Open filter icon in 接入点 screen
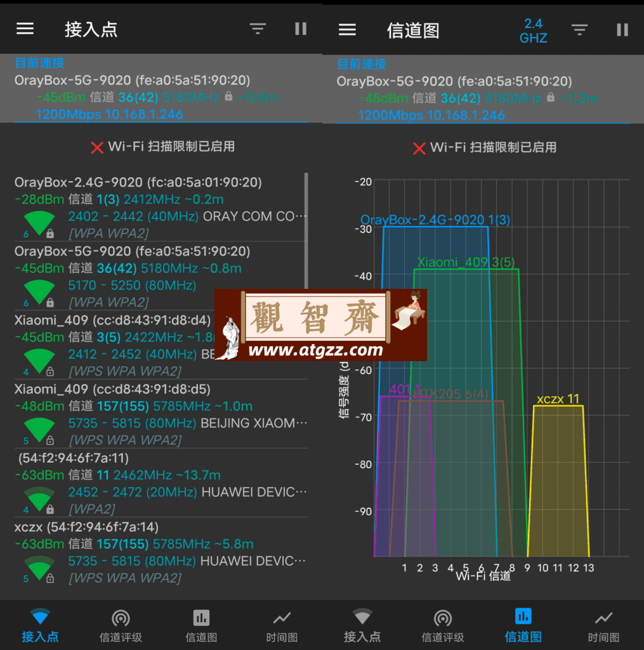This screenshot has width=644, height=650. pyautogui.click(x=258, y=29)
